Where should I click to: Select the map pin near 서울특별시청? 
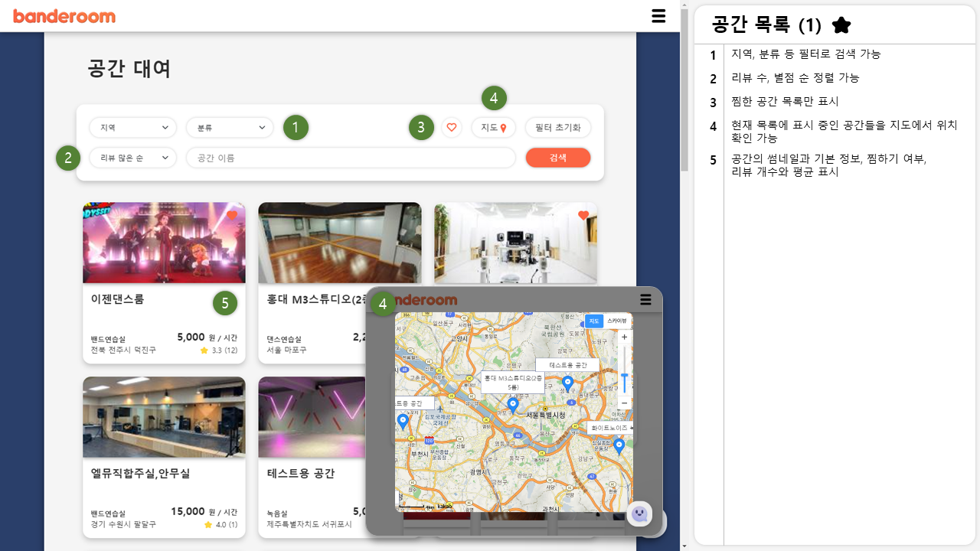click(x=513, y=404)
